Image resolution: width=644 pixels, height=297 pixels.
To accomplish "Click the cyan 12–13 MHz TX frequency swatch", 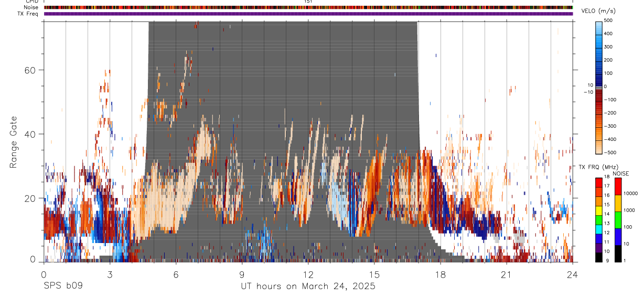I will coord(599,229).
